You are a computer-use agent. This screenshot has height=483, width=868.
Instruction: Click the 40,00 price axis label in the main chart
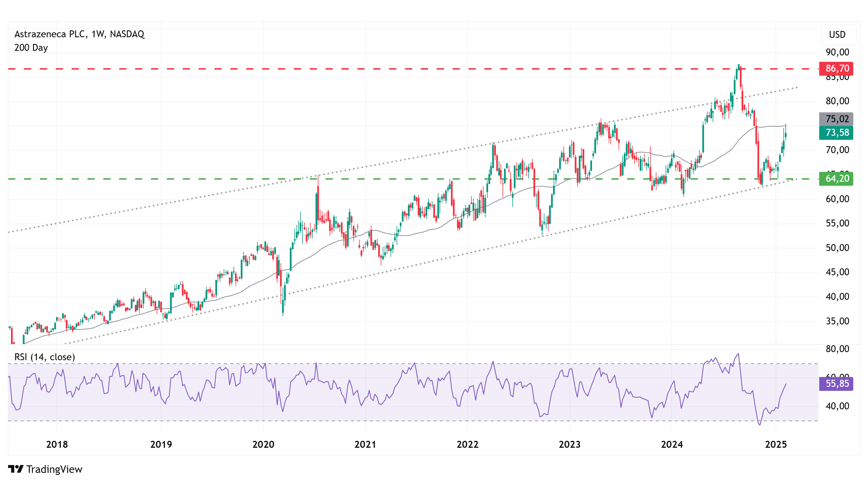(837, 297)
